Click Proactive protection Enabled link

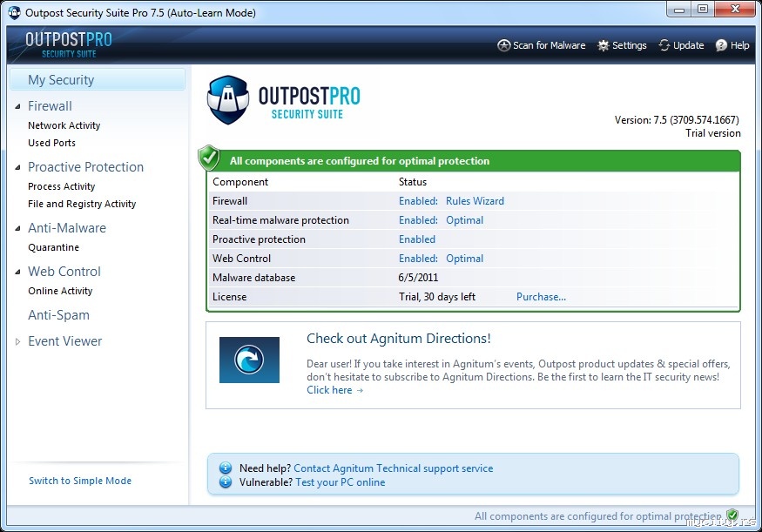point(417,239)
